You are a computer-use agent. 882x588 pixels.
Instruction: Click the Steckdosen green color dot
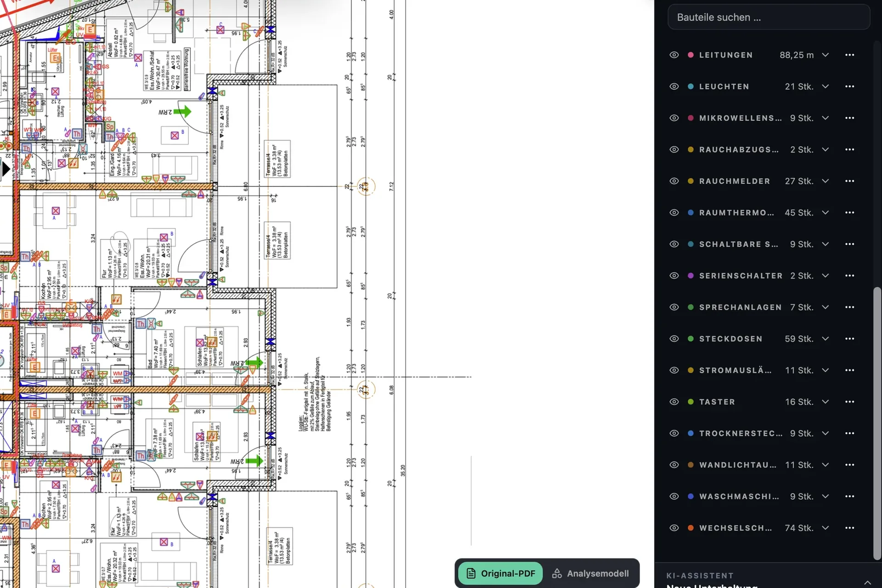pyautogui.click(x=690, y=339)
